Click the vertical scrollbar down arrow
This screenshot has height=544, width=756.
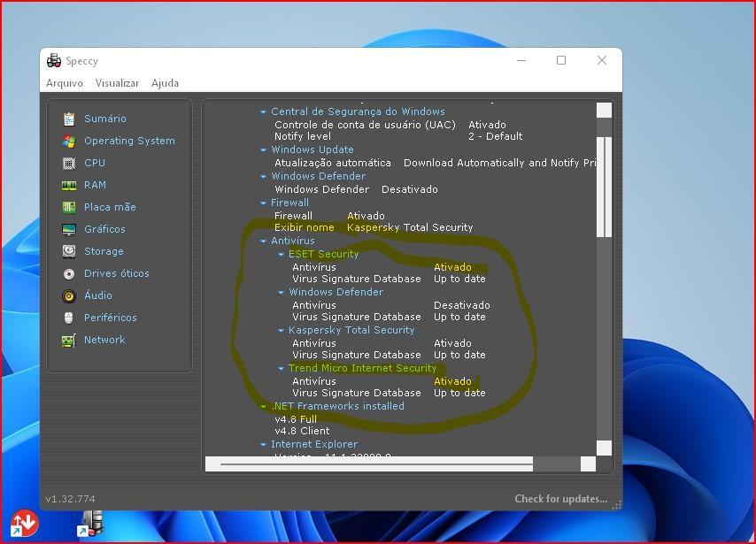pyautogui.click(x=604, y=448)
